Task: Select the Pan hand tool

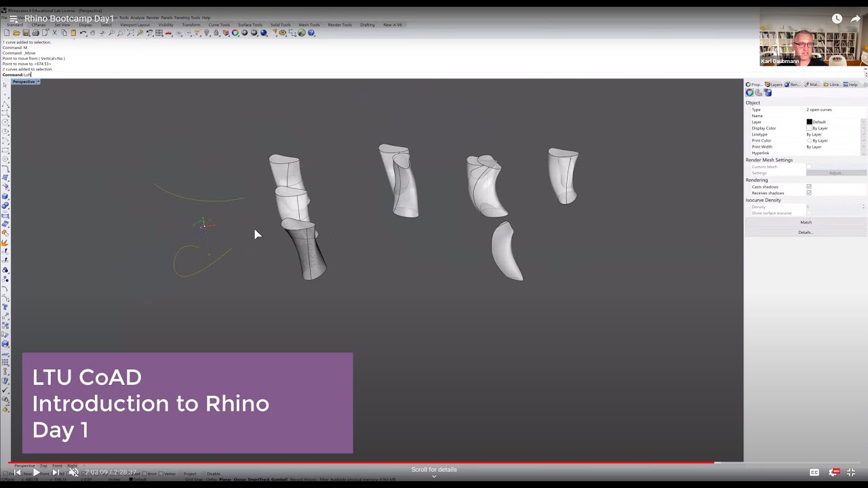Action: 93,33
